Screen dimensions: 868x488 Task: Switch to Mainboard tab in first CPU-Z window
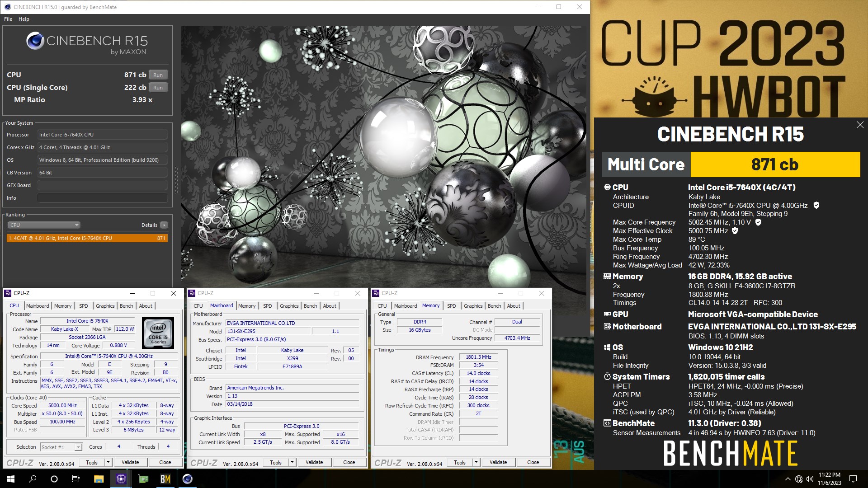[x=38, y=306]
